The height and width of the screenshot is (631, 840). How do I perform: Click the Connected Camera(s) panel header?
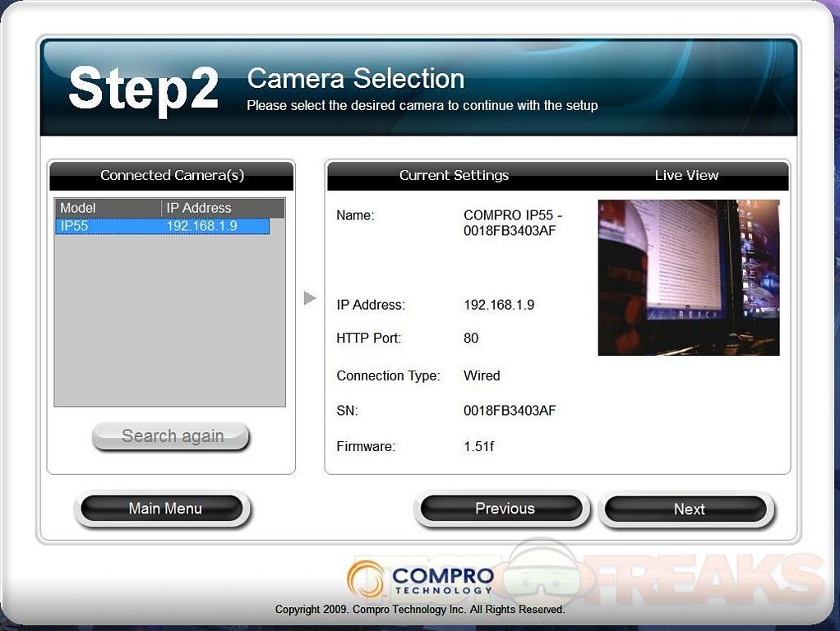click(172, 175)
